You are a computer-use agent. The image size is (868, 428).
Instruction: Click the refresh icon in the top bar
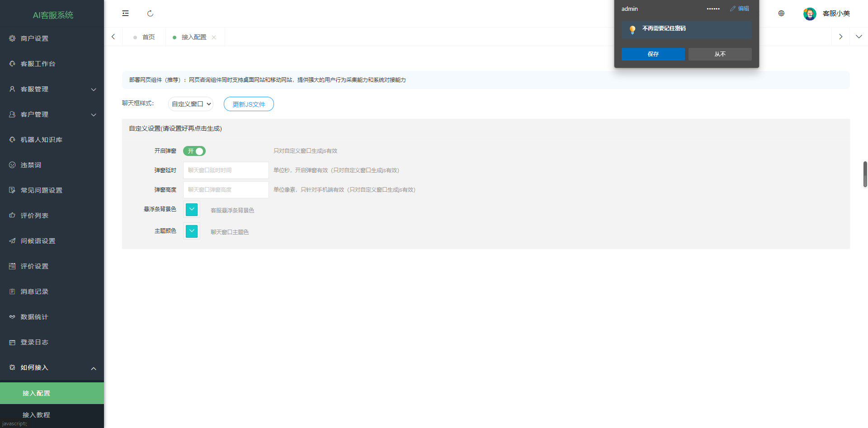pos(150,14)
